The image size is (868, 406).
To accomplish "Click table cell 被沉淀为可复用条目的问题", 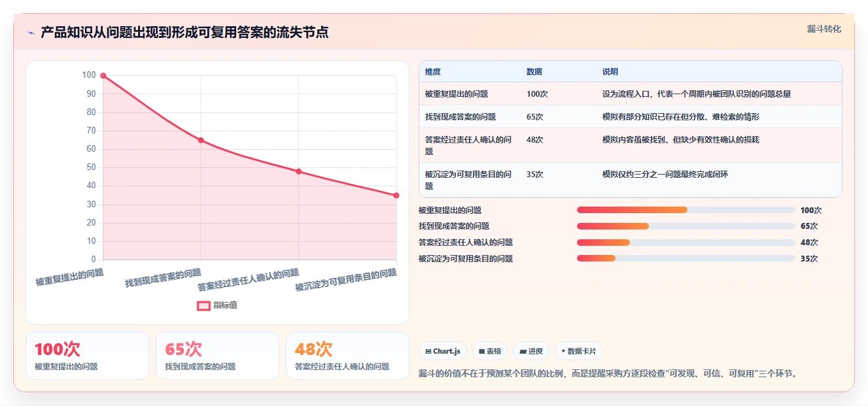I will tap(468, 180).
